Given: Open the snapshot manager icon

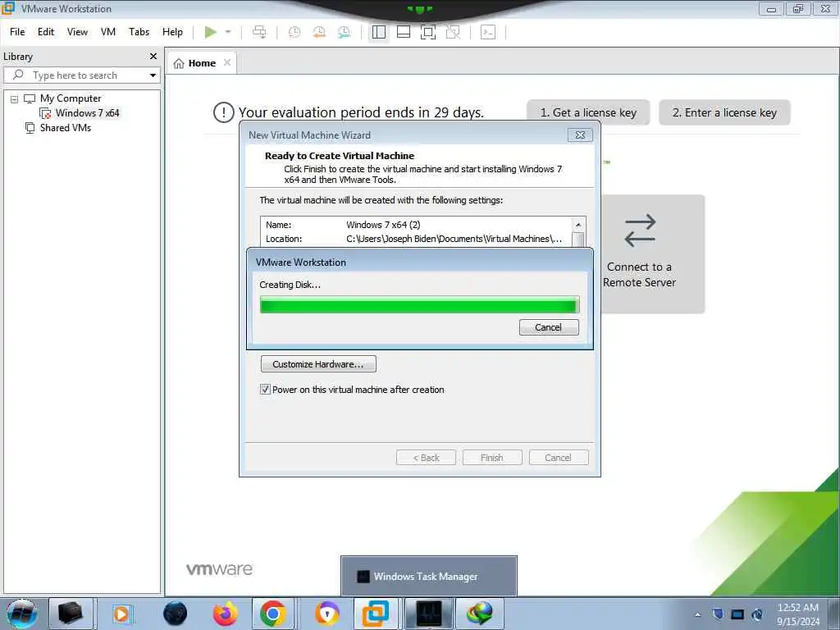Looking at the screenshot, I should pos(344,32).
